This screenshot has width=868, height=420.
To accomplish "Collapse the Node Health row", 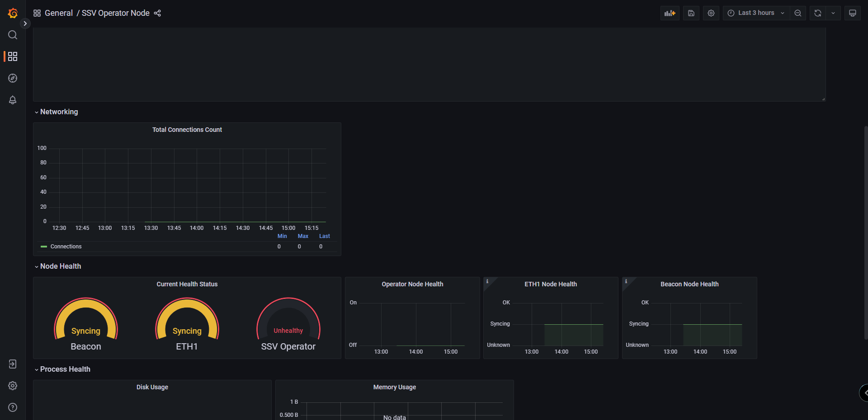I will [x=58, y=266].
